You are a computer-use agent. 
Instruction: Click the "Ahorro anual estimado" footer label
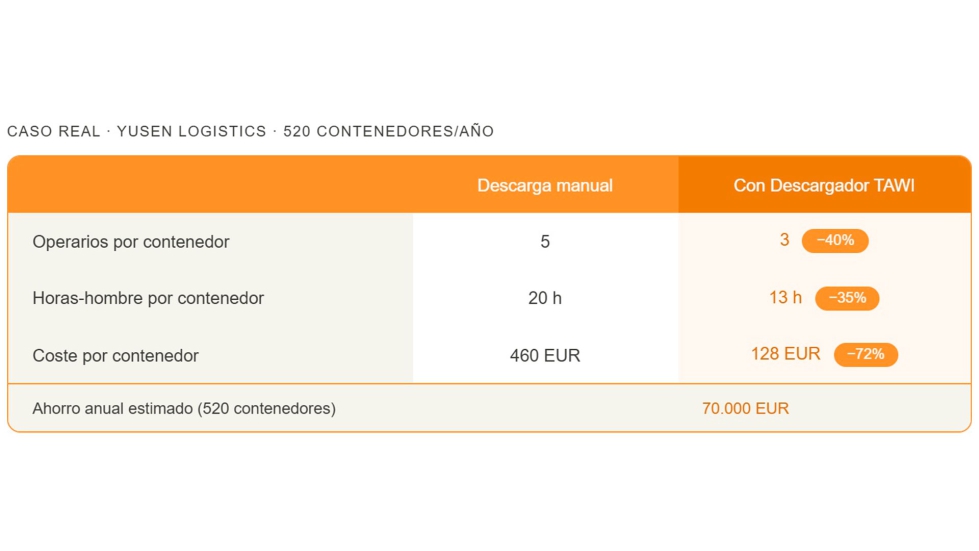click(x=184, y=409)
